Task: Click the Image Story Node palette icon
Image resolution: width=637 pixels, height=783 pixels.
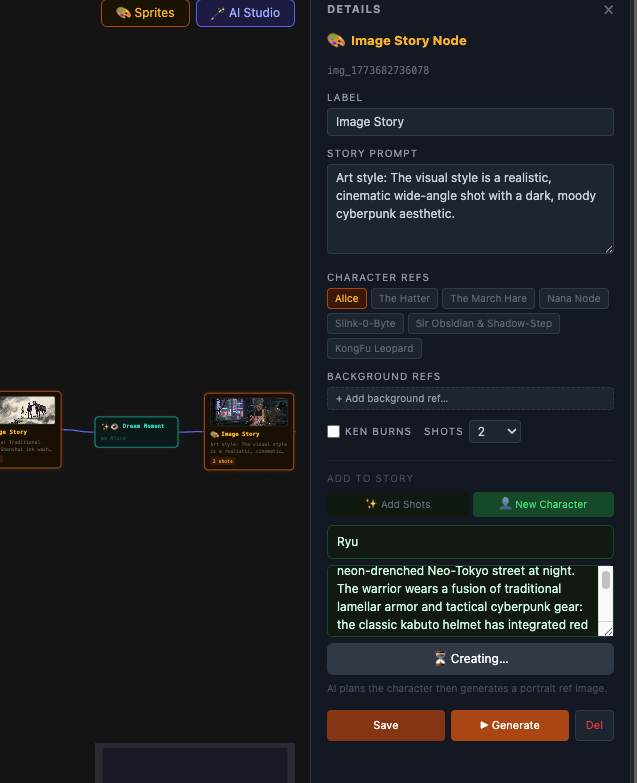Action: pyautogui.click(x=336, y=40)
